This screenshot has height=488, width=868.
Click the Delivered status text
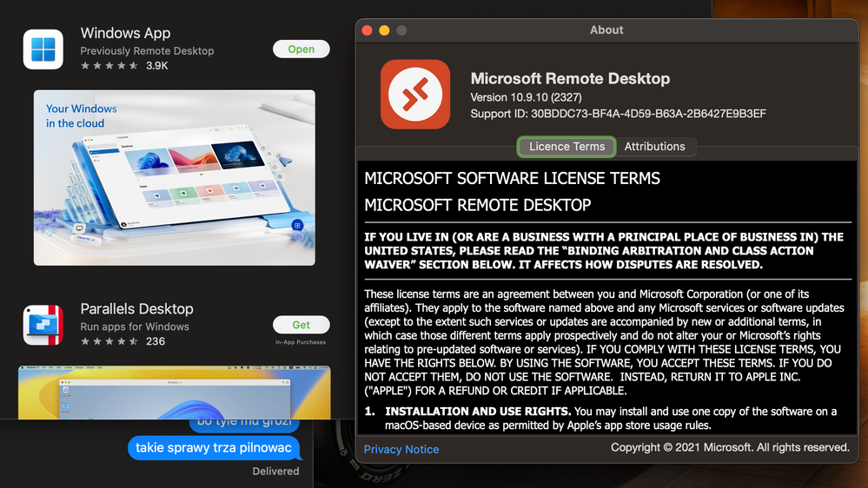point(275,472)
